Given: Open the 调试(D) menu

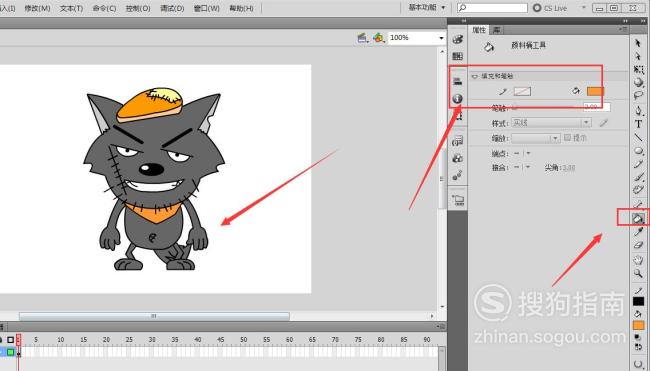Looking at the screenshot, I should point(172,8).
